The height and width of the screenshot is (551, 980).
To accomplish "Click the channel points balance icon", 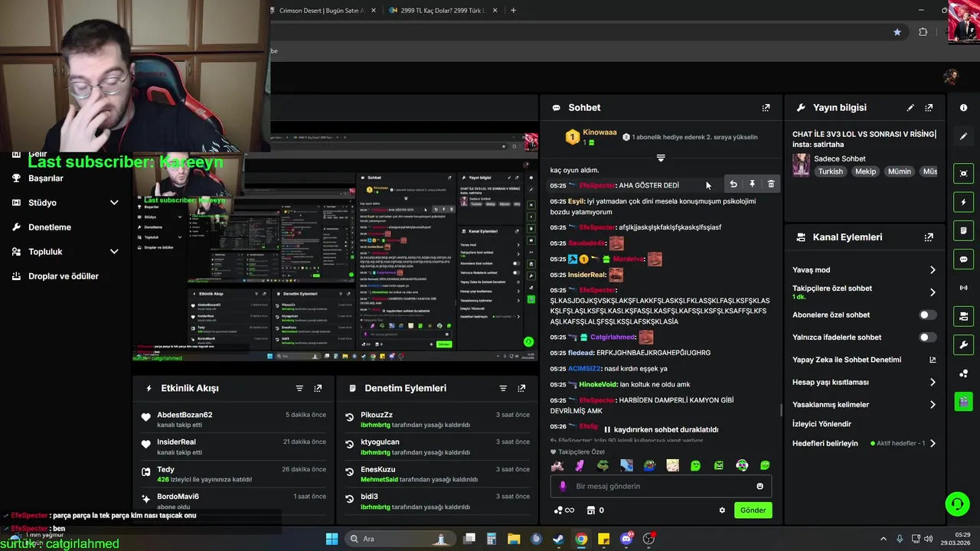I will tap(563, 510).
